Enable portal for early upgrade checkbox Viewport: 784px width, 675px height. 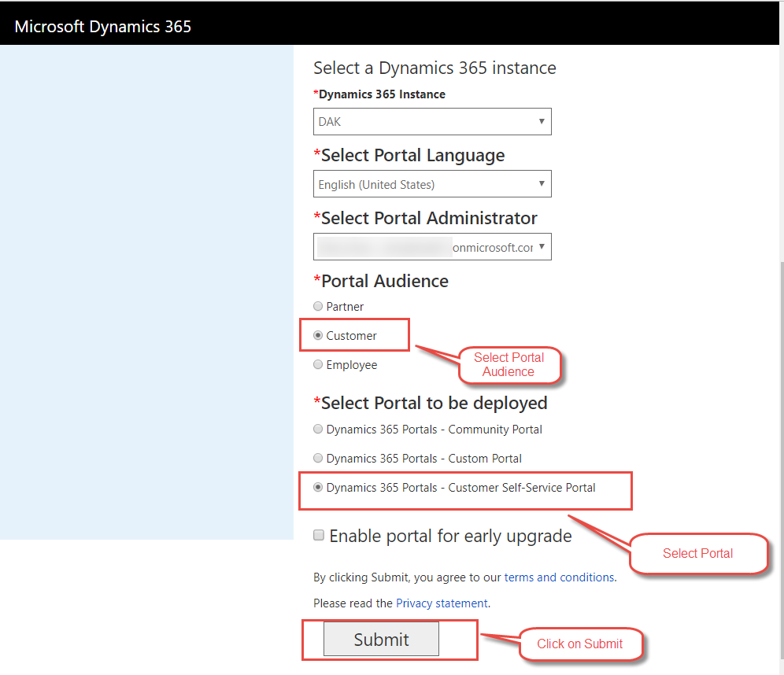(x=319, y=535)
